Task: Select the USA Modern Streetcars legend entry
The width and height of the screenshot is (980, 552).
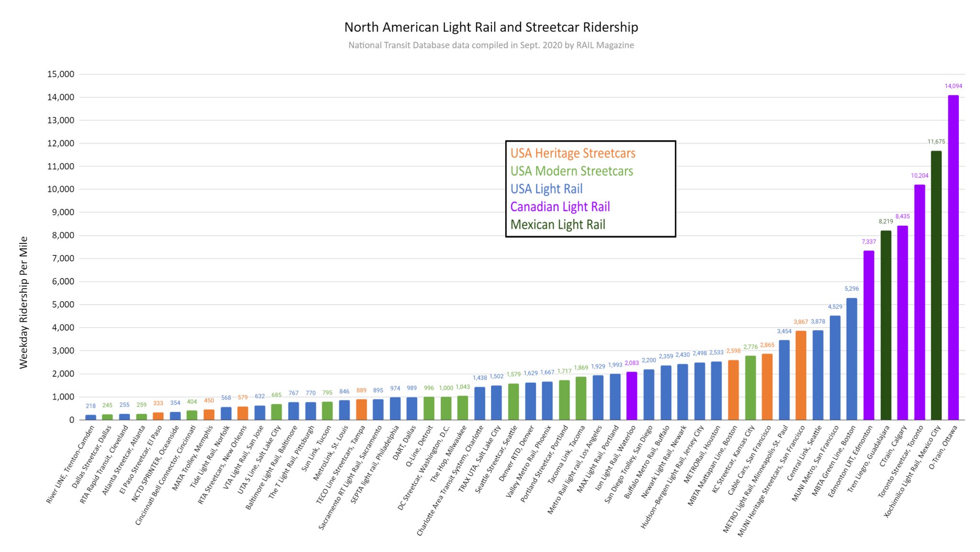Action: (571, 171)
